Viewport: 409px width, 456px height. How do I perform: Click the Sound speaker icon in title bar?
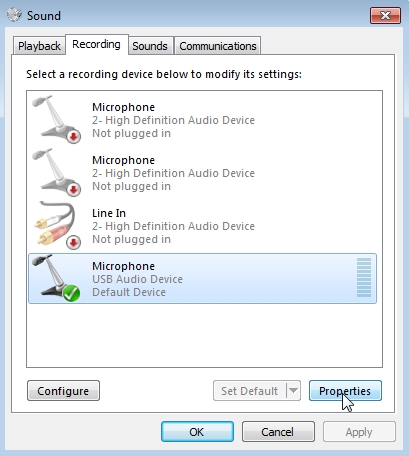pos(14,15)
